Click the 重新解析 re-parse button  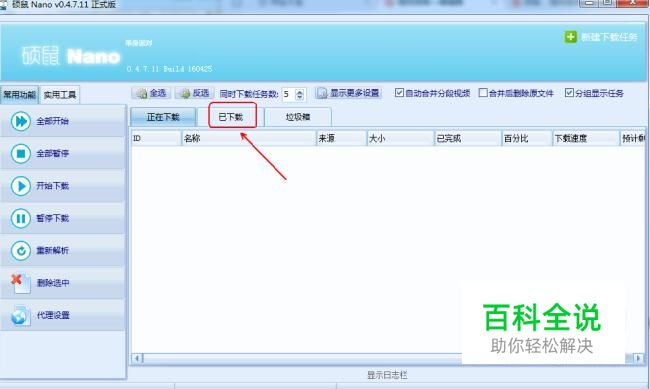point(63,251)
